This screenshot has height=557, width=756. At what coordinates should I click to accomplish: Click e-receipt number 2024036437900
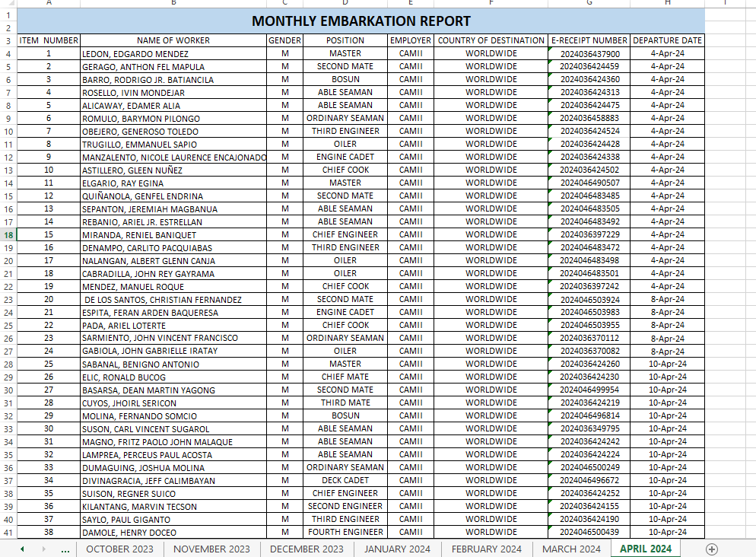589,53
